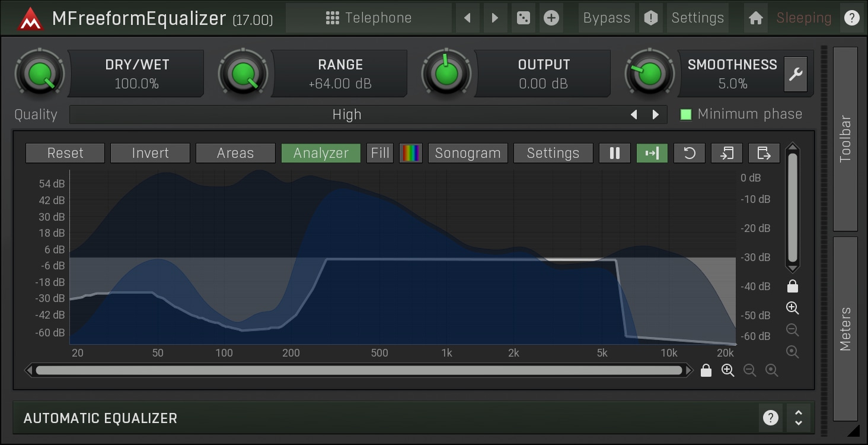Click the undo arrow icon in graph toolbar

(x=689, y=153)
